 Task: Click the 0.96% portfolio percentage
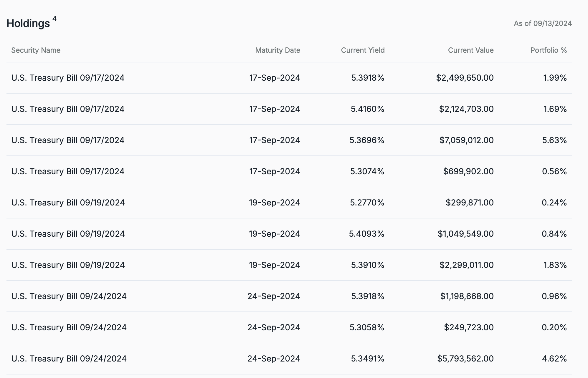pyautogui.click(x=554, y=296)
